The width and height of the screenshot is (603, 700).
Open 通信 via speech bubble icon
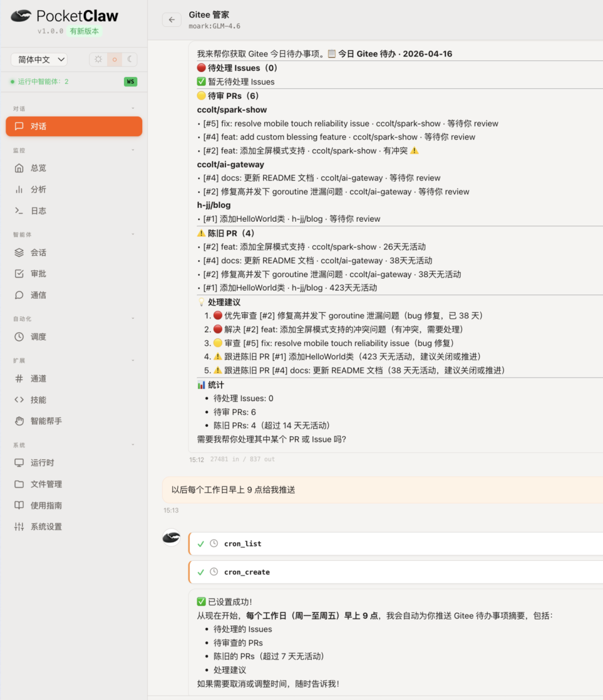click(19, 295)
